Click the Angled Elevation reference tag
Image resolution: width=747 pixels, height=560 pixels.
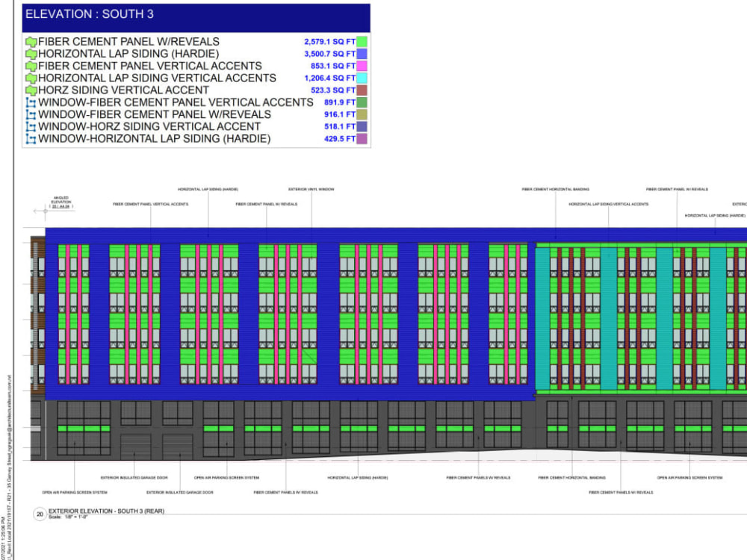[61, 202]
